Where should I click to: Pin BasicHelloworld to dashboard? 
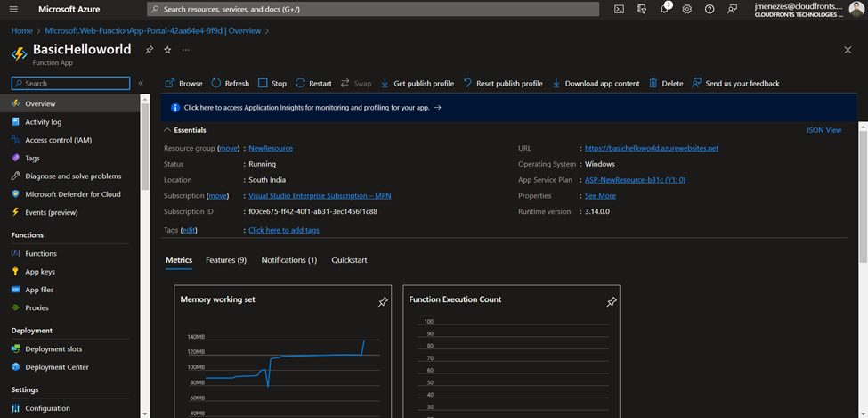tap(149, 50)
